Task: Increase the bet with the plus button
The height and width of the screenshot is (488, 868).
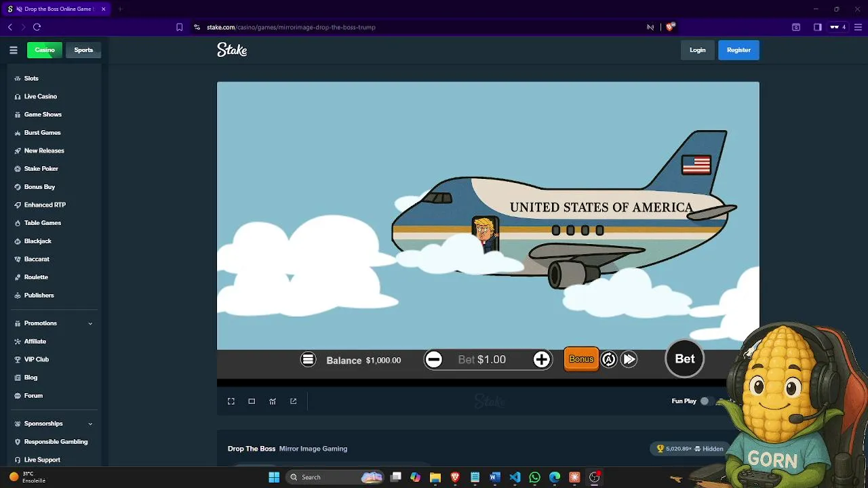Action: pos(541,359)
